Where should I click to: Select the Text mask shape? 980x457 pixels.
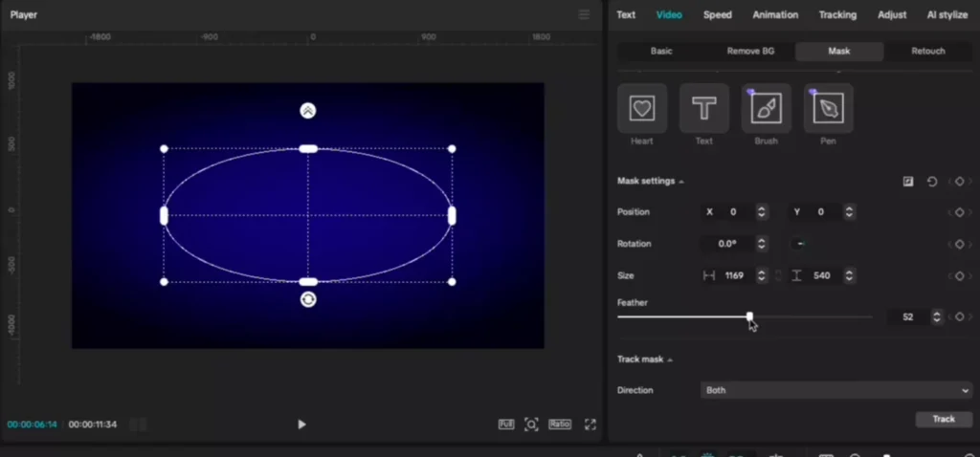point(703,109)
